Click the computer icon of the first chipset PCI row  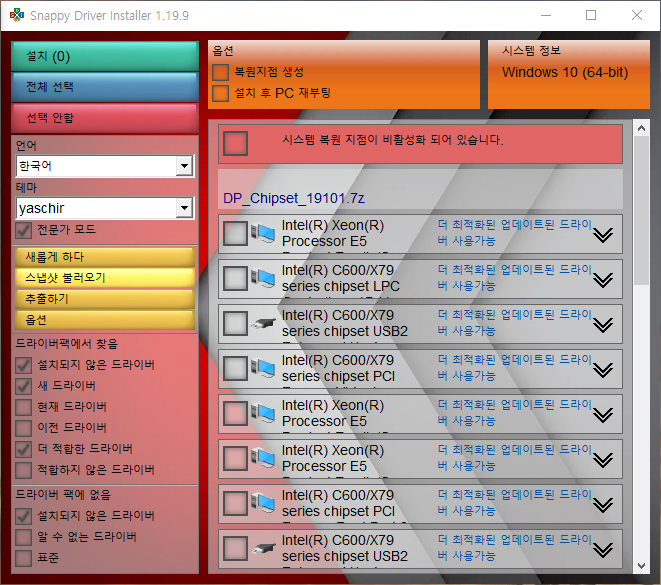point(263,368)
